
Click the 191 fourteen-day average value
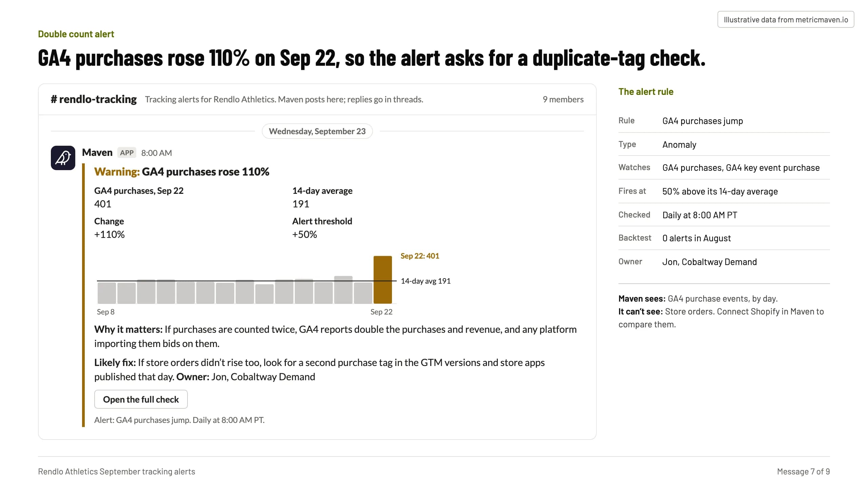point(301,204)
